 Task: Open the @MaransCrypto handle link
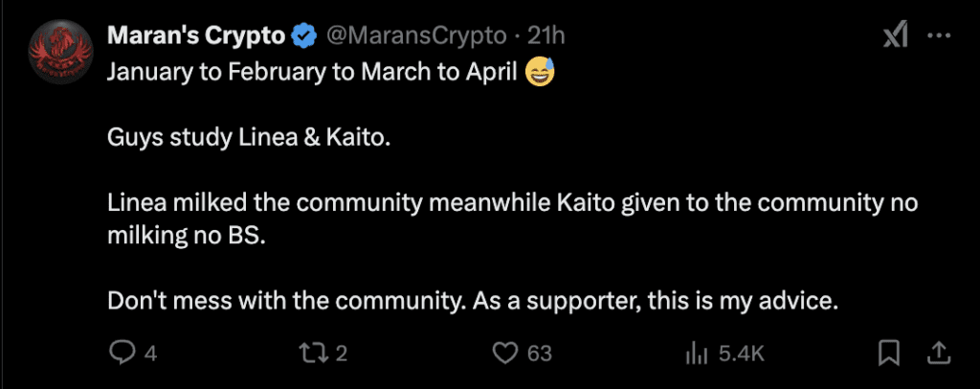click(416, 36)
